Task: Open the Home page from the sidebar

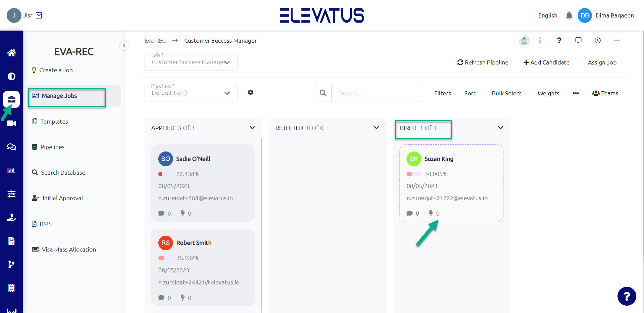Action: point(11,53)
